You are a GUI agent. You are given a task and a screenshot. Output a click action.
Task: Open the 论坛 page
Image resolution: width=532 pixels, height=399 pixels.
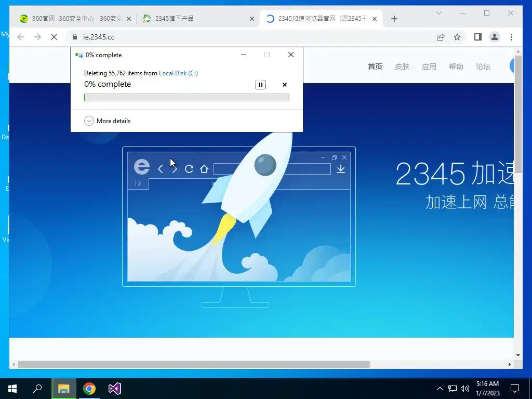coord(483,66)
